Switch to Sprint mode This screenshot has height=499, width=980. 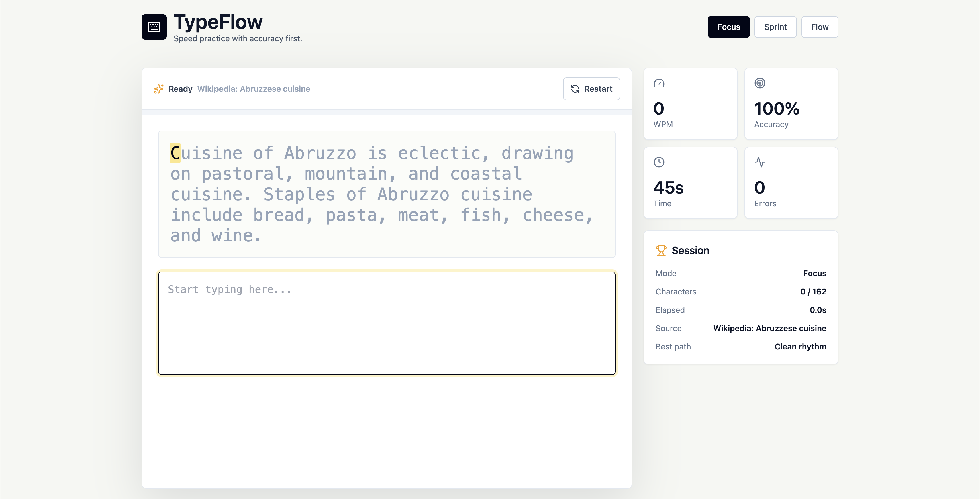pos(775,27)
